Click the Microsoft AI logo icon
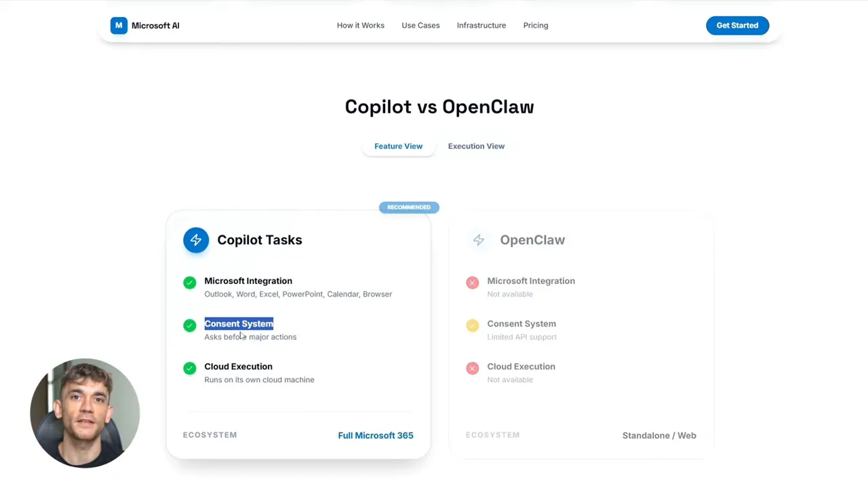 click(119, 26)
